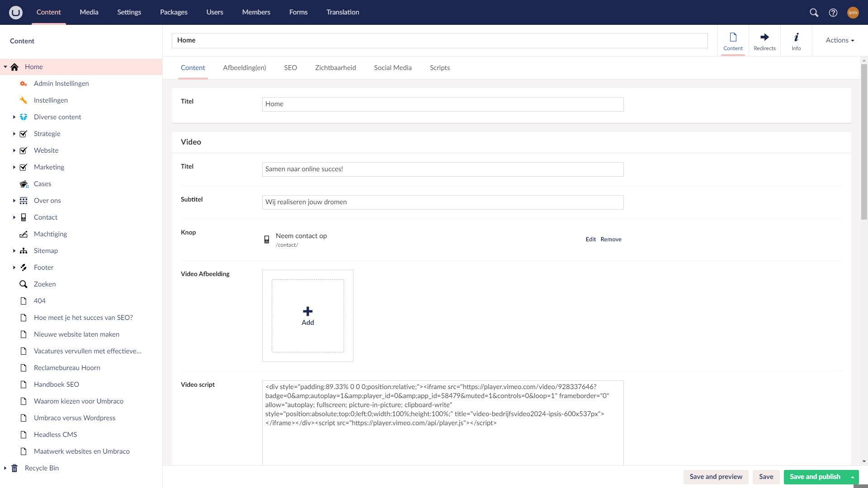The image size is (868, 488).
Task: Open the help question mark icon
Action: coord(833,13)
